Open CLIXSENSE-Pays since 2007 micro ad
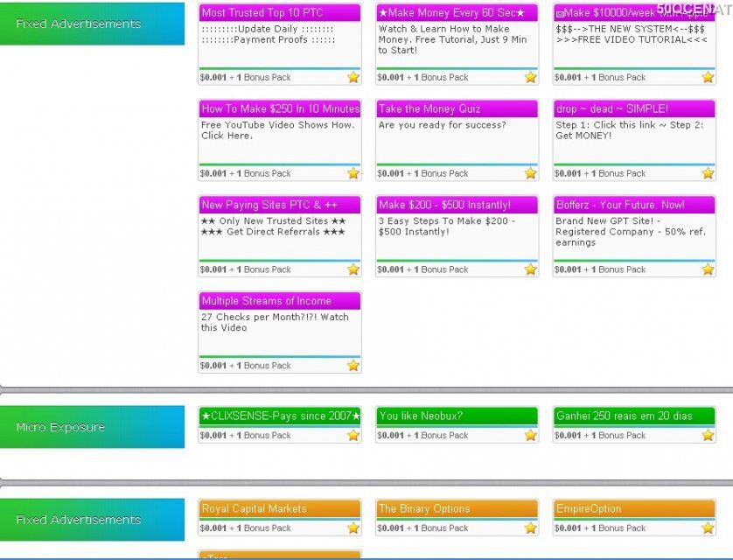The height and width of the screenshot is (560, 733). click(280, 416)
